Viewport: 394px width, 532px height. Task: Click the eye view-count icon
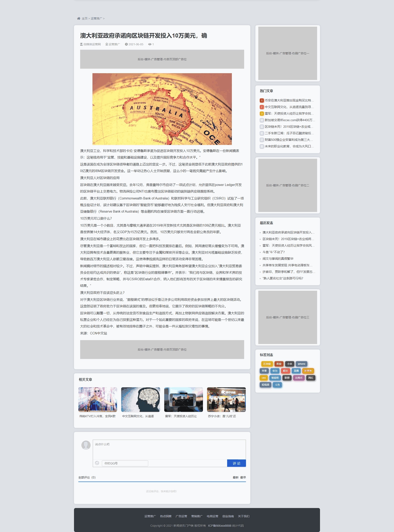149,44
